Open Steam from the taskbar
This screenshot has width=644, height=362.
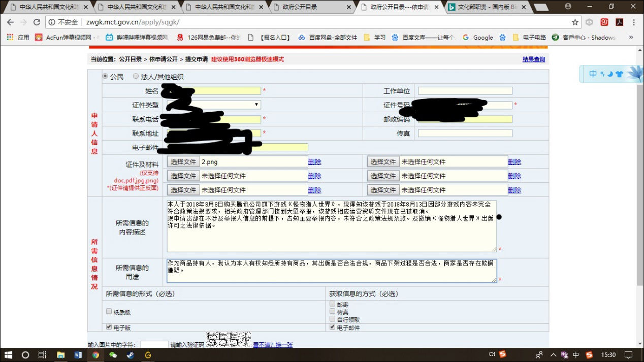131,355
